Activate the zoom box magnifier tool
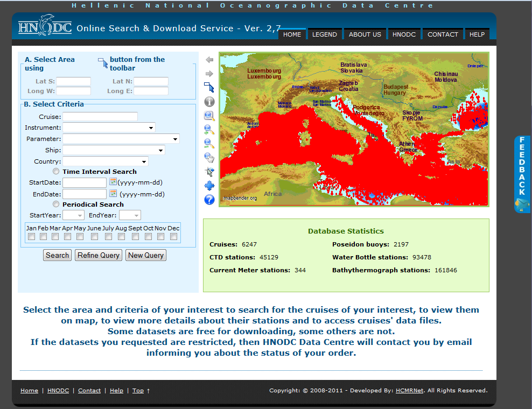 (209, 116)
